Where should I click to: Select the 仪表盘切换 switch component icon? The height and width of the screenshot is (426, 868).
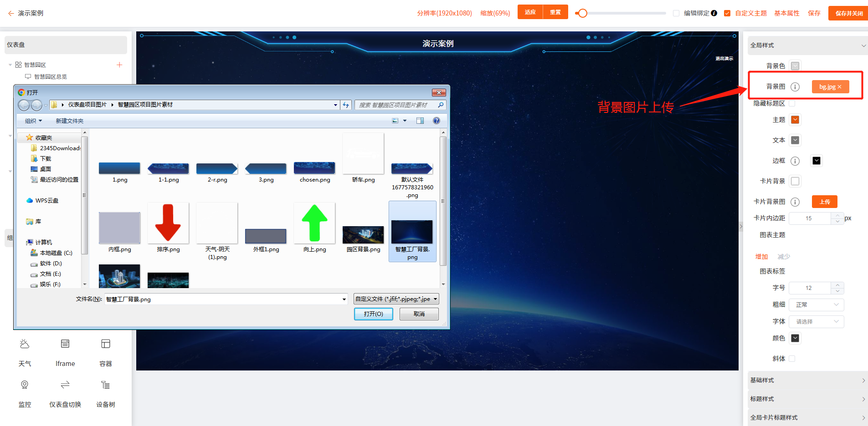(65, 385)
